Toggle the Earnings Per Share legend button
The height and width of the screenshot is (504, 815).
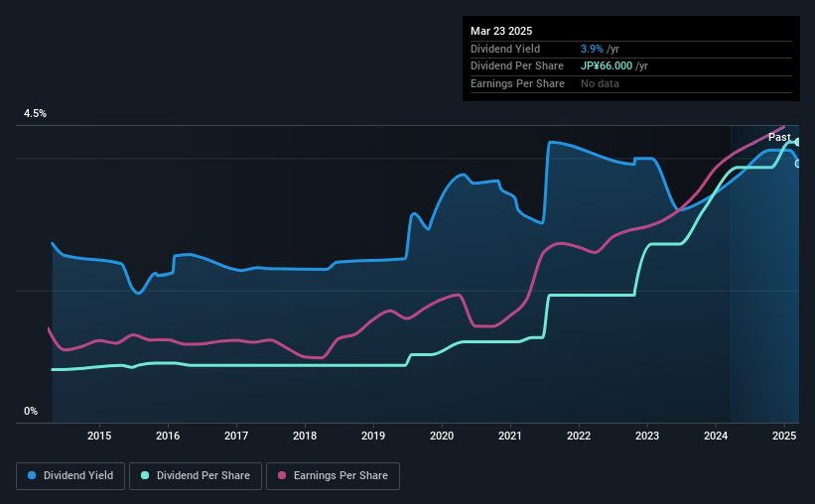click(x=333, y=476)
